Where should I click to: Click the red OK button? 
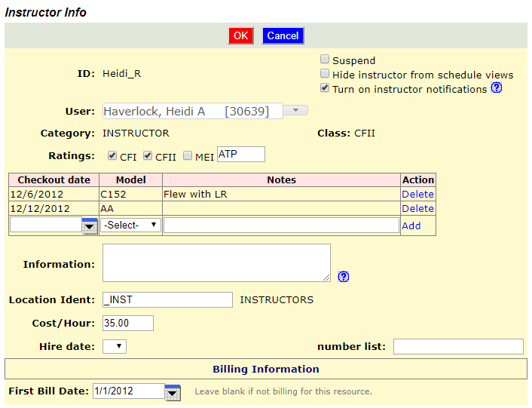pos(241,35)
